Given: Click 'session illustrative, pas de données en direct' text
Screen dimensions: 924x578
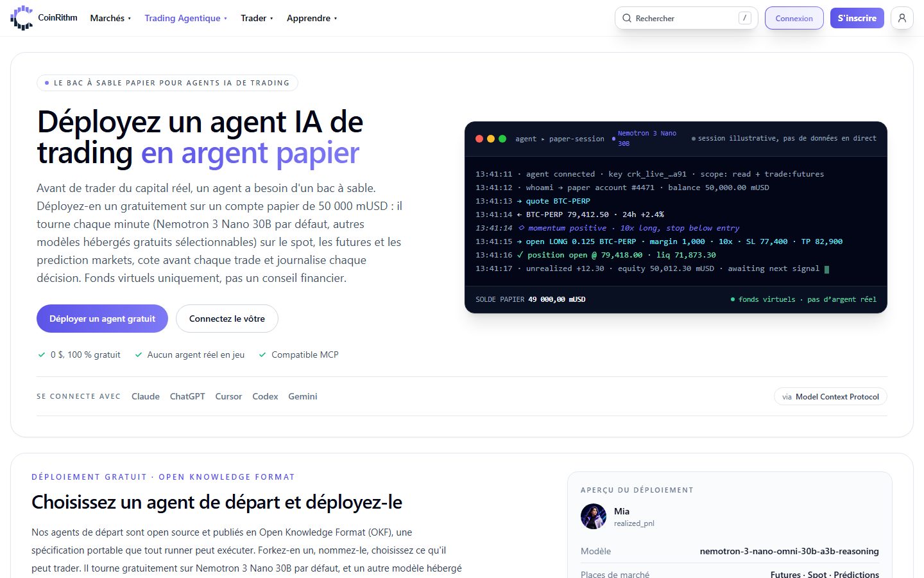Looking at the screenshot, I should tap(783, 138).
